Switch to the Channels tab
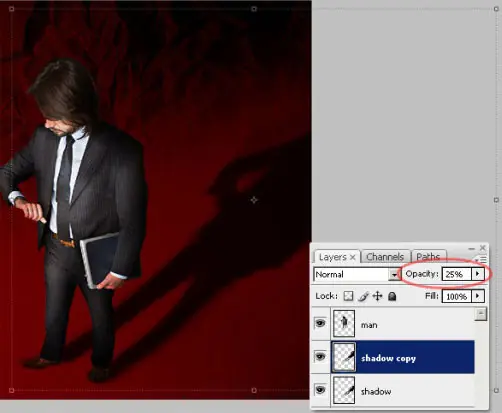 [385, 257]
